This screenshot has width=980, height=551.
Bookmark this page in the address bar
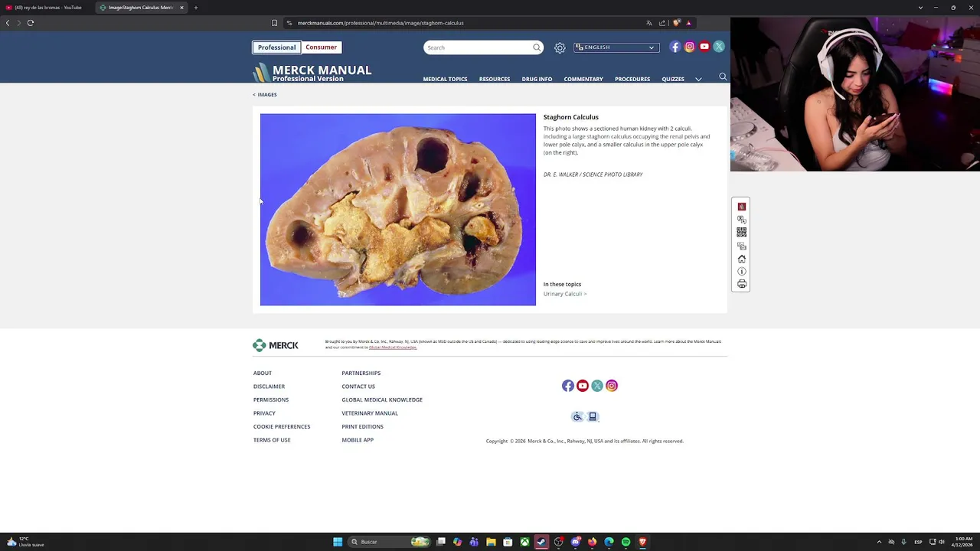click(x=274, y=23)
